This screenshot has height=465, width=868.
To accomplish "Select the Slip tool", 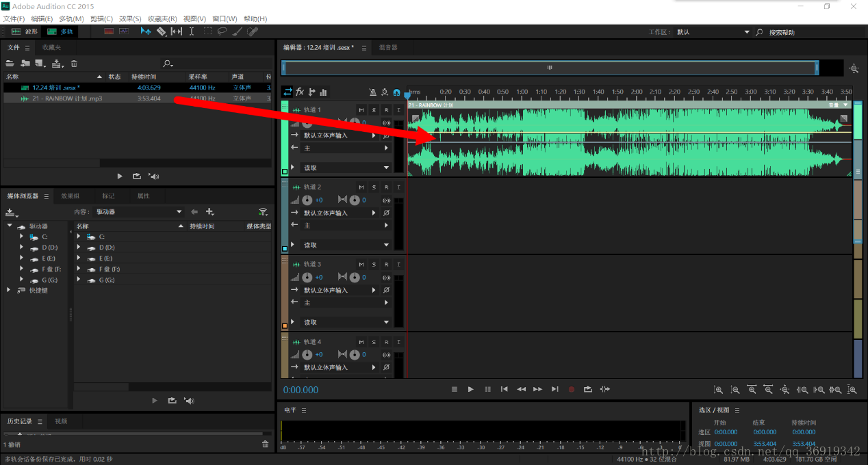I will [177, 31].
